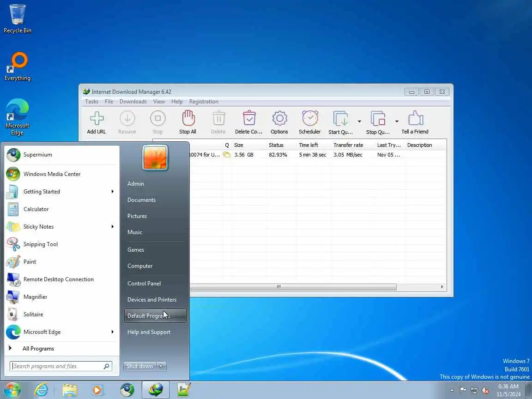Open IDM Options gear icon

coord(279,122)
